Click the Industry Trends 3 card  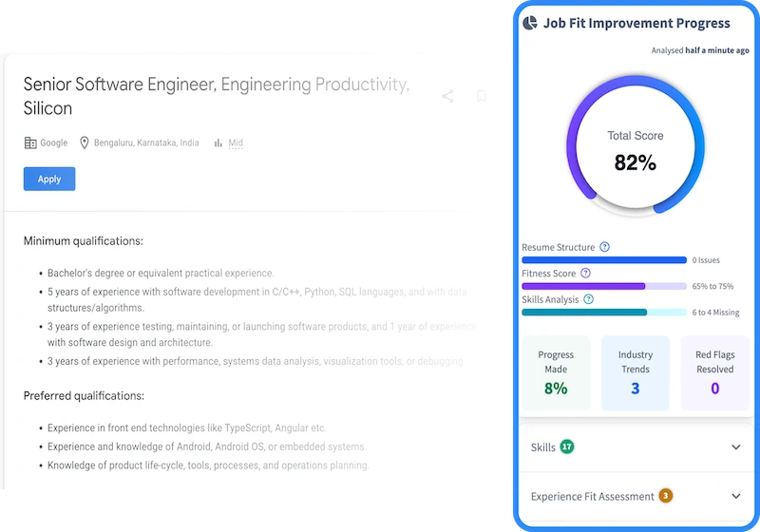tap(636, 372)
